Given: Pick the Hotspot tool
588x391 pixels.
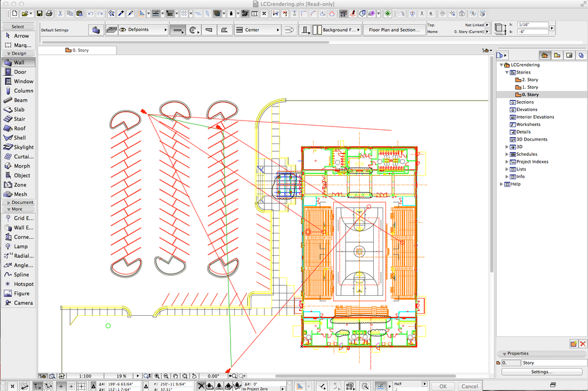Looking at the screenshot, I should click(x=19, y=284).
